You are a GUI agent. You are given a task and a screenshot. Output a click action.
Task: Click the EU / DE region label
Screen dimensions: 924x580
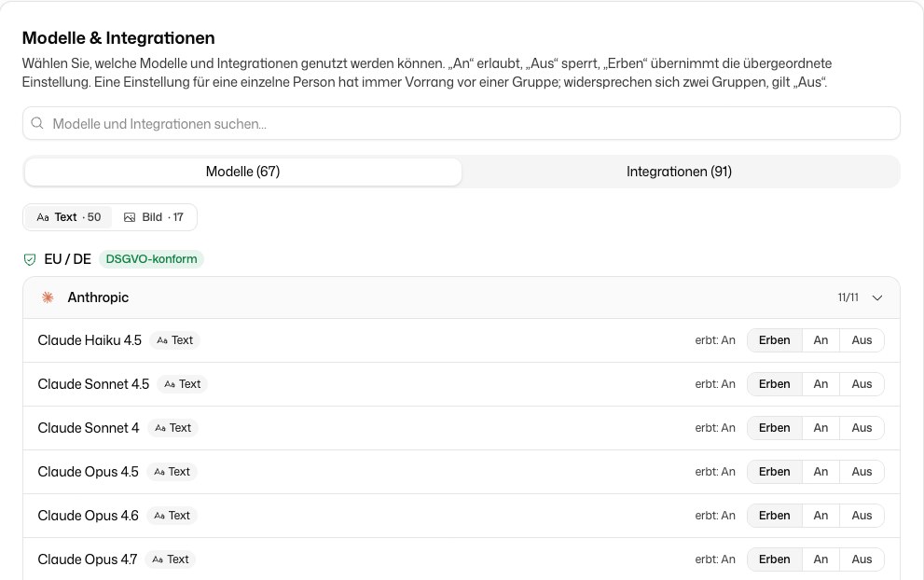pyautogui.click(x=68, y=258)
